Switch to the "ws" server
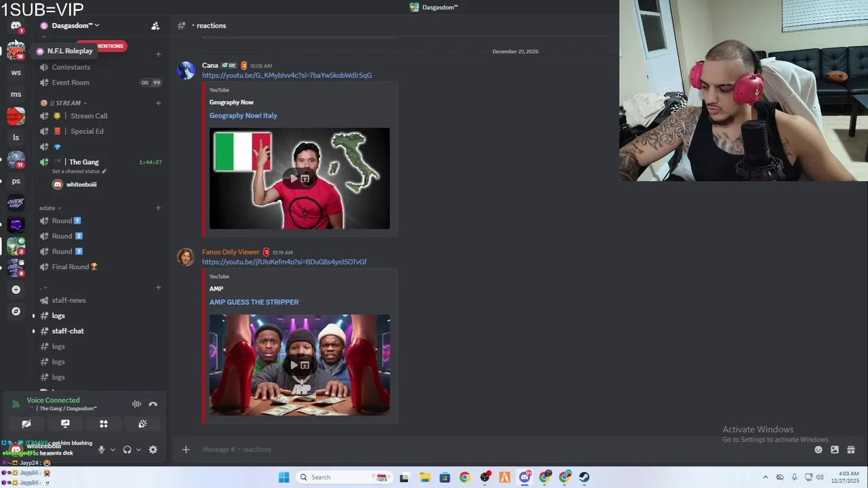The image size is (868, 488). coord(16,73)
